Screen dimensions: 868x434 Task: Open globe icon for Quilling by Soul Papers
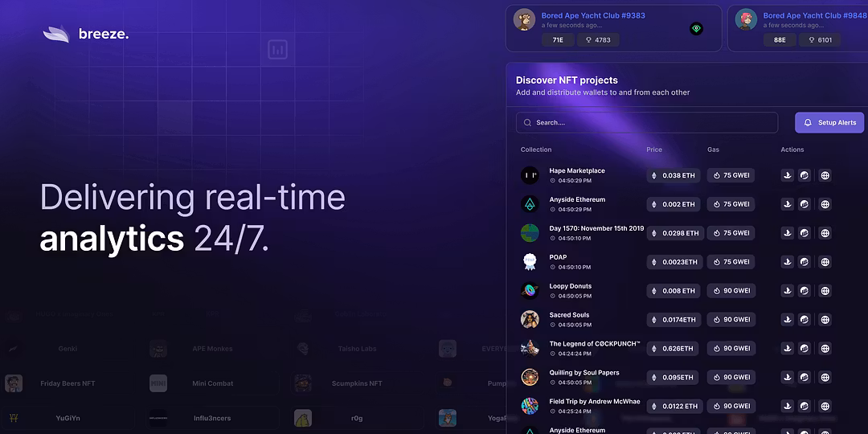pyautogui.click(x=825, y=377)
